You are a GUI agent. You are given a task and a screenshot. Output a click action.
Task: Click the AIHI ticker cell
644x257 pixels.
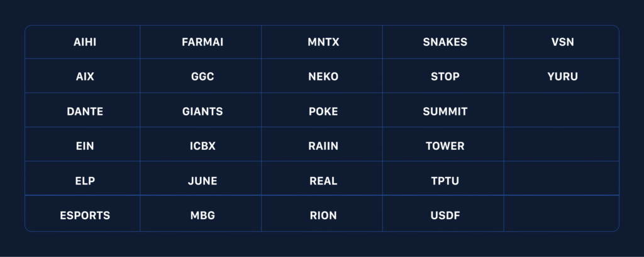pos(85,42)
